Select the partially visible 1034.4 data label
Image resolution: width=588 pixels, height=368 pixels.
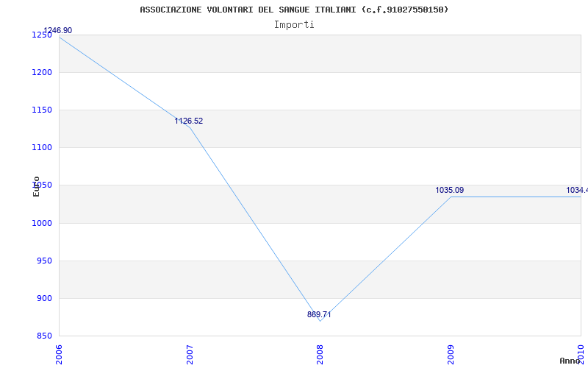point(577,190)
